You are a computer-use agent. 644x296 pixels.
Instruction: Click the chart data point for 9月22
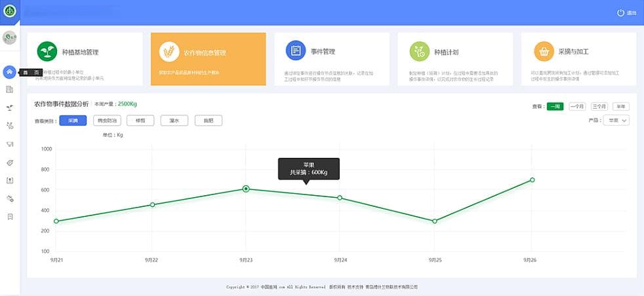(152, 204)
